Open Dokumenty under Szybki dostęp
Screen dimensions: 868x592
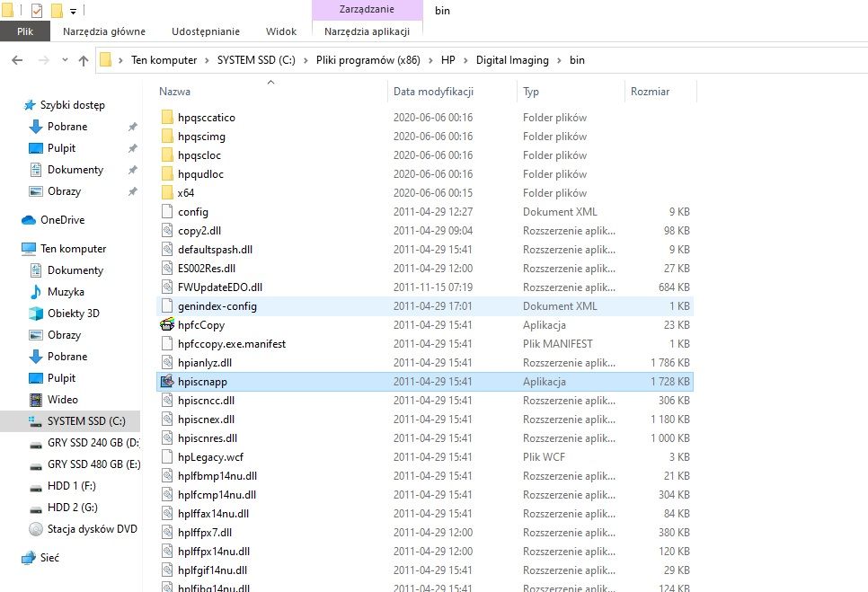coord(75,170)
